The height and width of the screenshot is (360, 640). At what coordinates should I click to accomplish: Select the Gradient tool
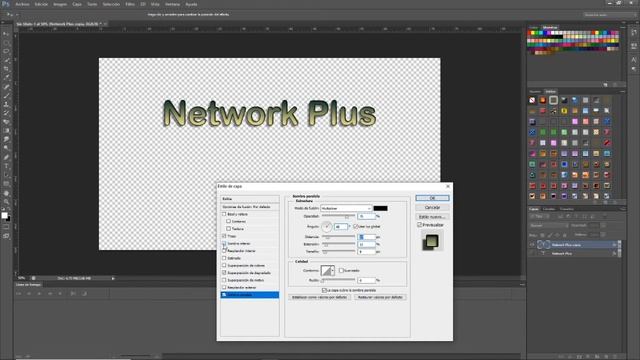(x=6, y=131)
